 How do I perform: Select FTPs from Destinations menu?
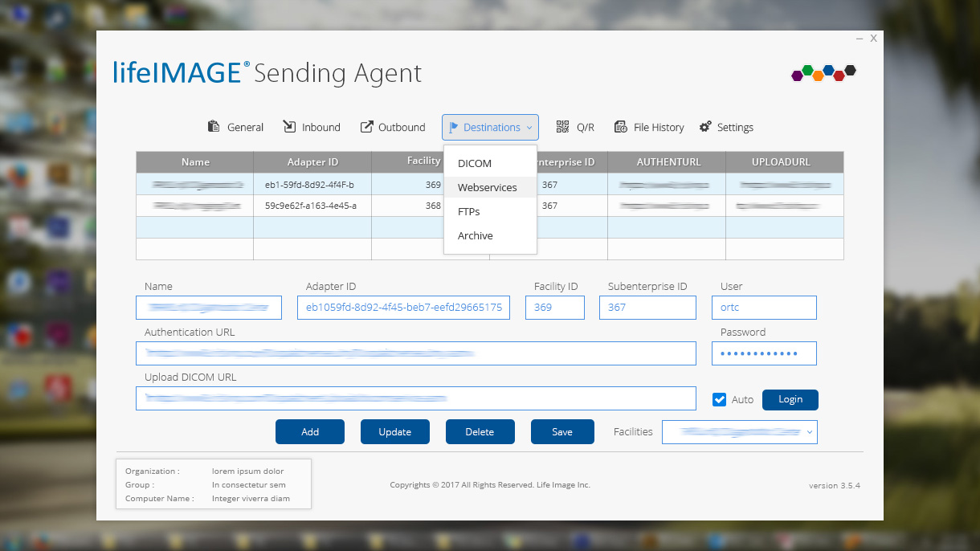[x=490, y=211]
